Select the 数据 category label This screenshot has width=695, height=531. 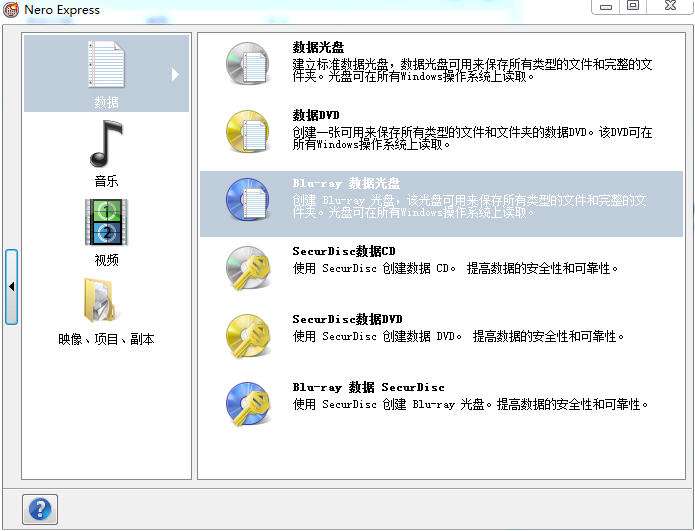tap(106, 102)
